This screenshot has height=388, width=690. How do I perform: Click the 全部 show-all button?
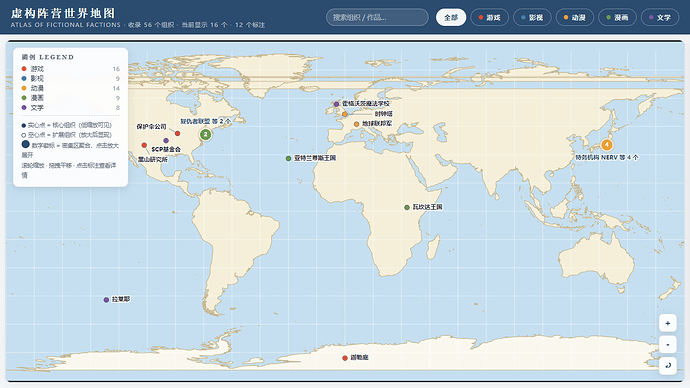pyautogui.click(x=451, y=18)
